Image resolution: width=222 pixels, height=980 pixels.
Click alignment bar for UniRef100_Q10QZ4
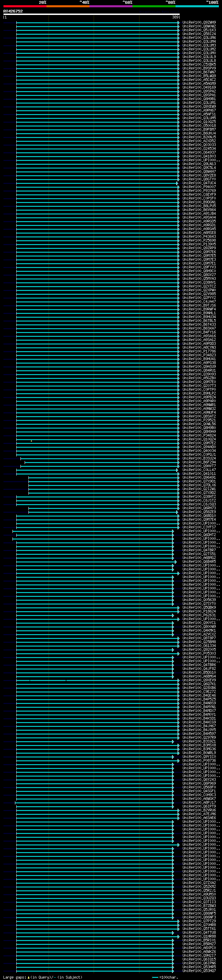(98, 439)
